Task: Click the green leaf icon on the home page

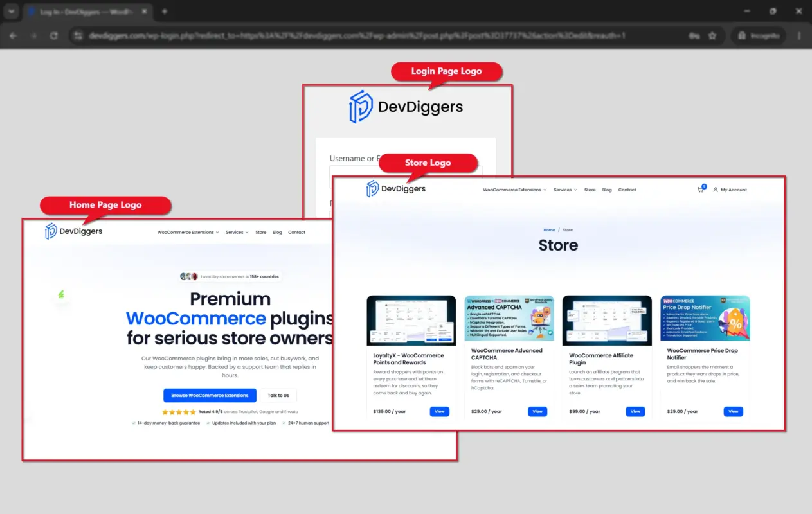Action: point(61,295)
